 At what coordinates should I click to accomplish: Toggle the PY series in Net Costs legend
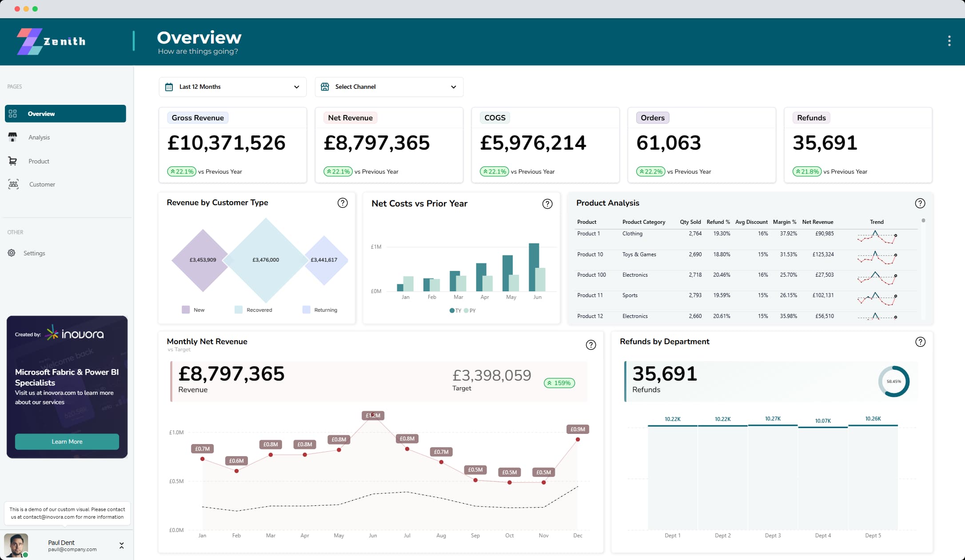click(471, 311)
